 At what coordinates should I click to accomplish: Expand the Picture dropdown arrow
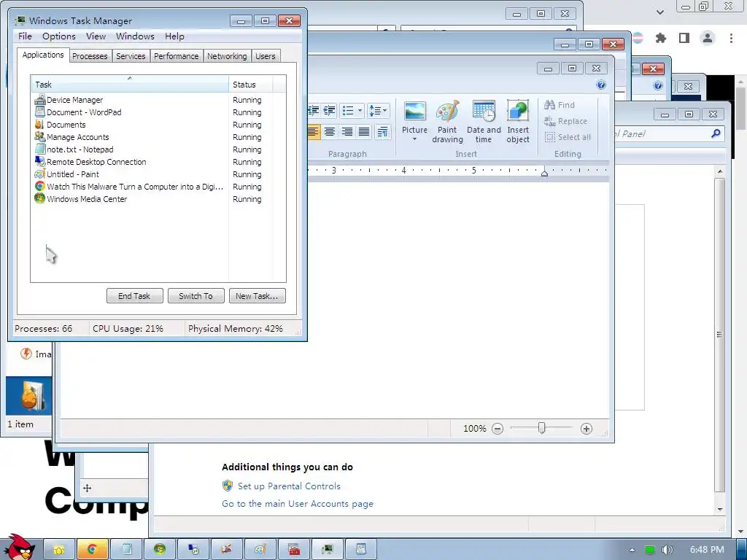(x=414, y=139)
